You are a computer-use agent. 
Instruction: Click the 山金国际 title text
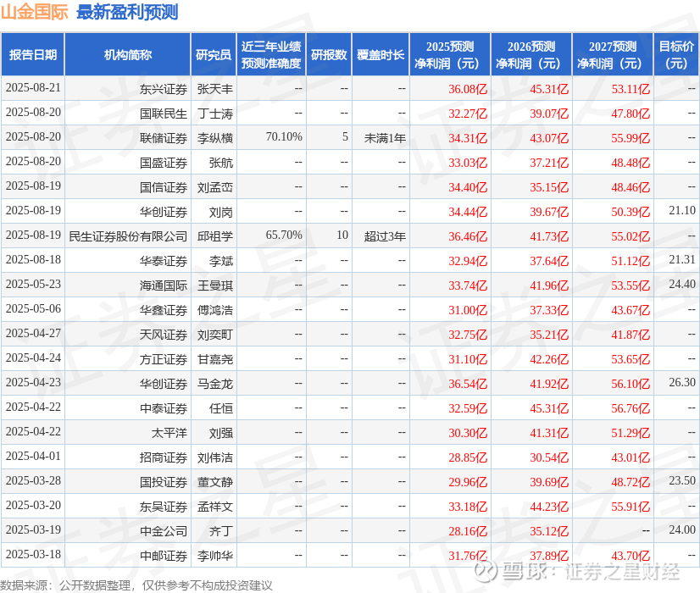[35, 12]
